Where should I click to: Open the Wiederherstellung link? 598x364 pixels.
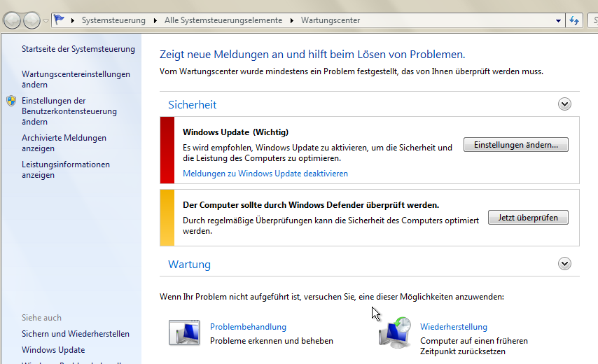[x=454, y=327]
